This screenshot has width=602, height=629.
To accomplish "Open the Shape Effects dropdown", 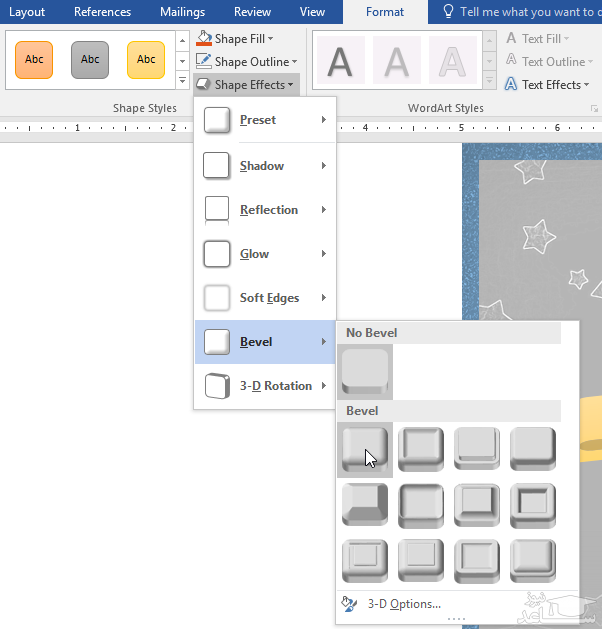I will (x=245, y=85).
